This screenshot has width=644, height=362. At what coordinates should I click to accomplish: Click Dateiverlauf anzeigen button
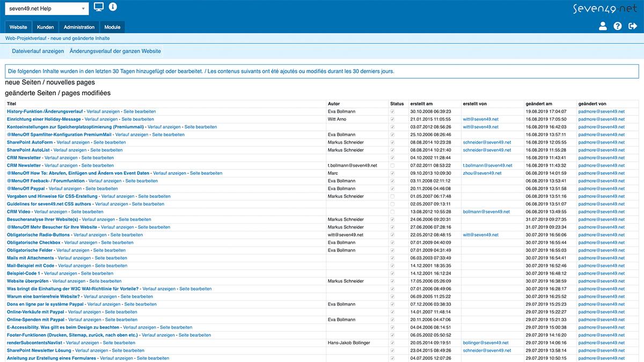[x=38, y=51]
